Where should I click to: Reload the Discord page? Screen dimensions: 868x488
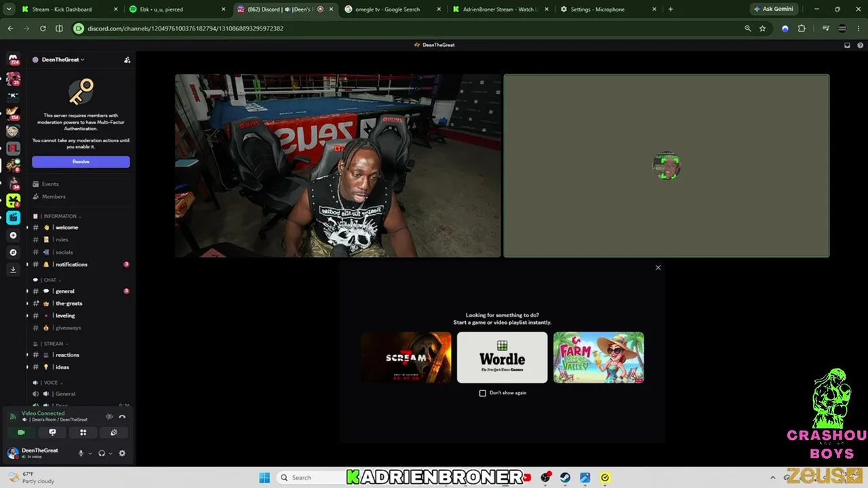(x=43, y=28)
